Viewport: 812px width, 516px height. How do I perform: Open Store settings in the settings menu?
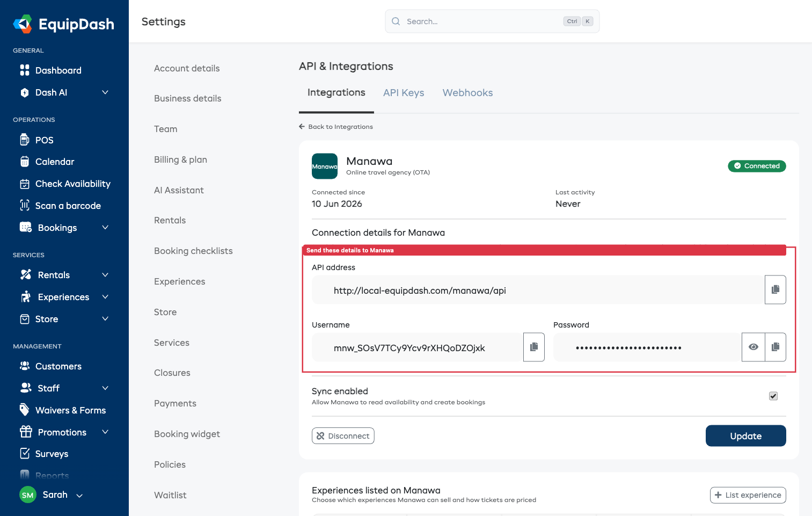(x=165, y=312)
